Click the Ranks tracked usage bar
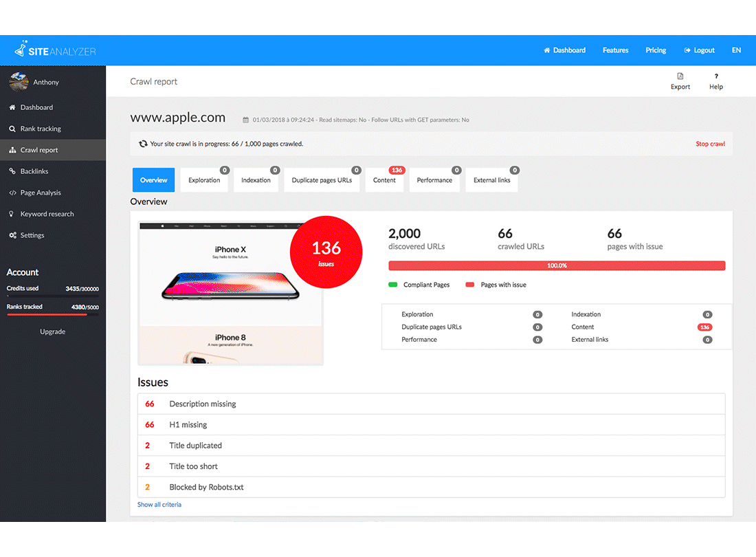 tap(52, 314)
